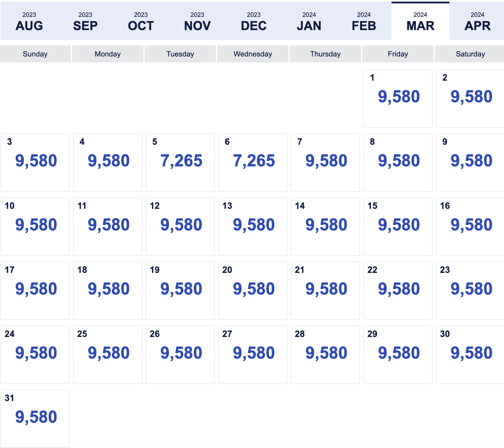Select the FEB 2024 month tab
The height and width of the screenshot is (448, 504).
(x=364, y=21)
